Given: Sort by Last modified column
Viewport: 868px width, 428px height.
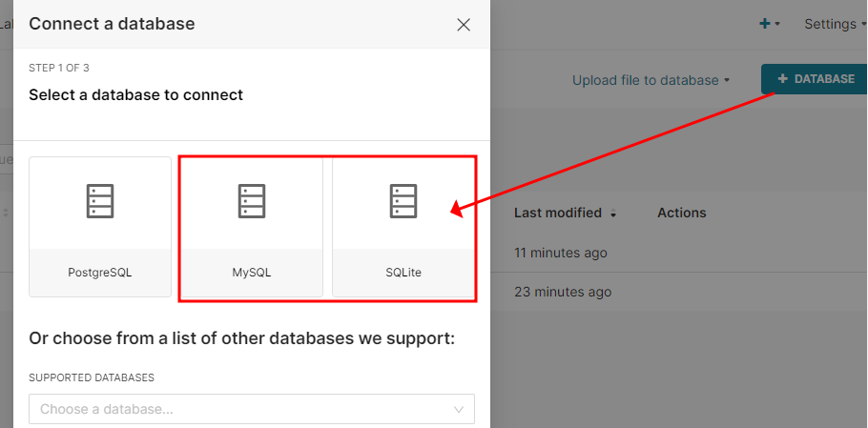Looking at the screenshot, I should (558, 213).
